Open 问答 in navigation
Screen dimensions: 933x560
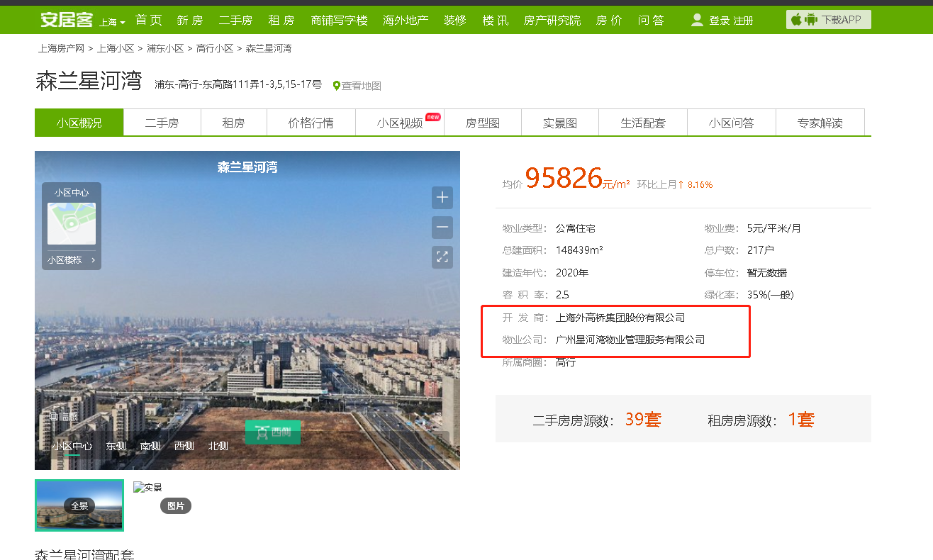point(651,21)
